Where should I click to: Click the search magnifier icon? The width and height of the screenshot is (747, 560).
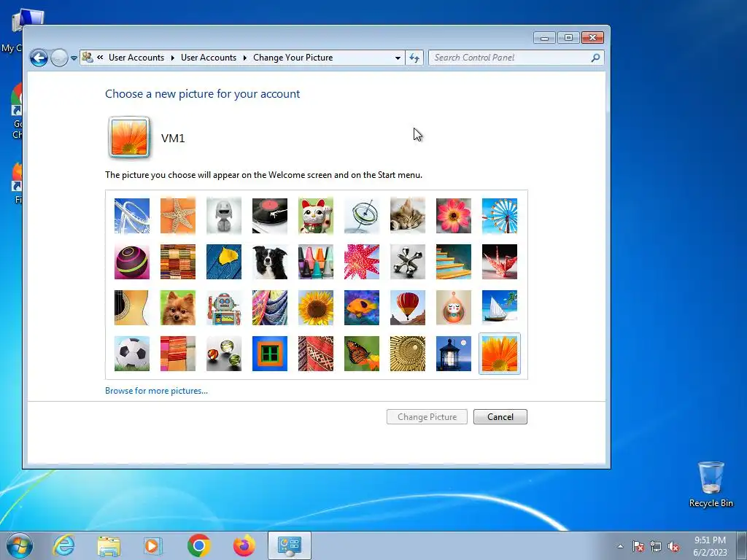595,58
